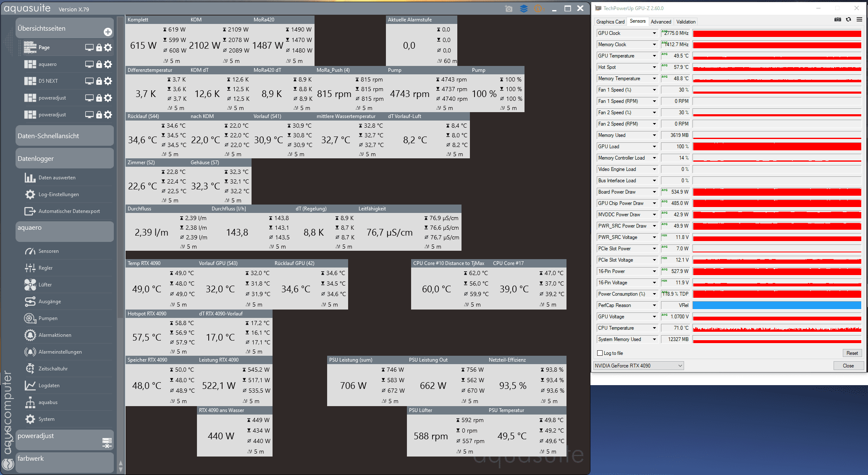This screenshot has width=868, height=475.
Task: Take GPU-Z screenshot with camera icon
Action: coord(837,20)
